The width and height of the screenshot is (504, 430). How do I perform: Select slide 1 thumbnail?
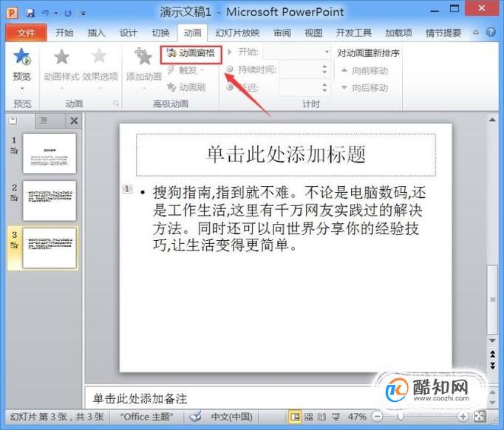tap(50, 153)
